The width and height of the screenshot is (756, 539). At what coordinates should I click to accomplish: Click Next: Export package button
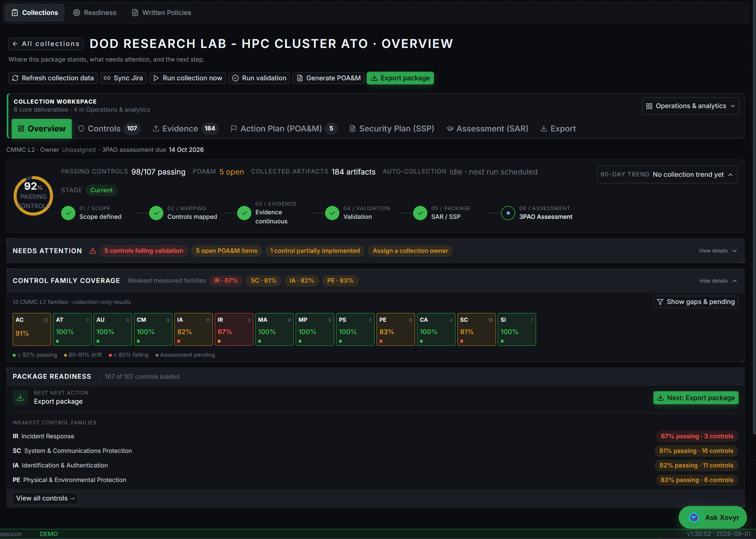click(x=696, y=398)
